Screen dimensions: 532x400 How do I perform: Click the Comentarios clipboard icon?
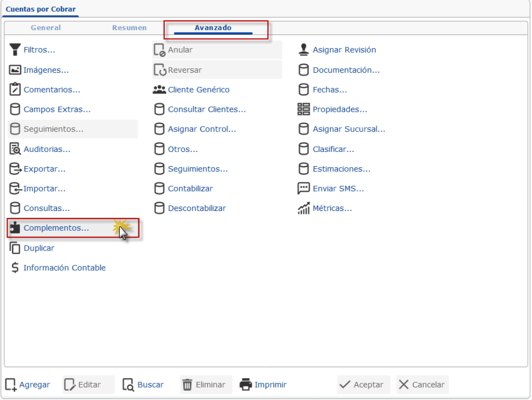[15, 89]
